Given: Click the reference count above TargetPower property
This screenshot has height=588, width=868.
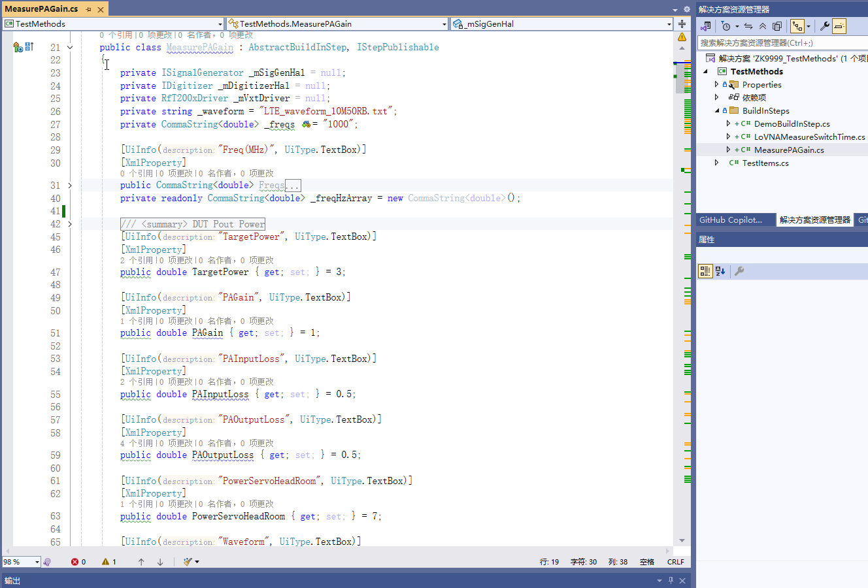Looking at the screenshot, I should tap(136, 260).
